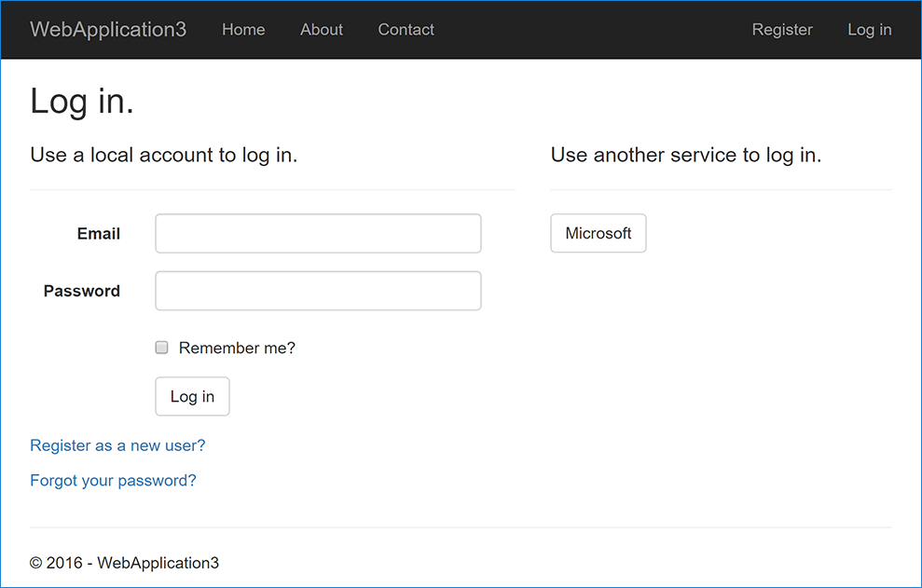The image size is (922, 588).
Task: Open the Register link in the navbar
Action: tap(781, 30)
